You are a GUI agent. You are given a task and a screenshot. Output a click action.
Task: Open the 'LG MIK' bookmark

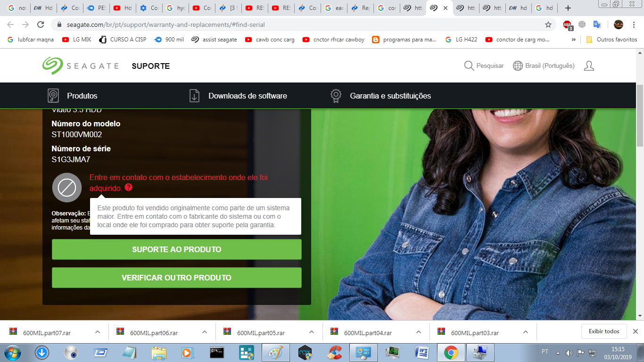click(77, 40)
